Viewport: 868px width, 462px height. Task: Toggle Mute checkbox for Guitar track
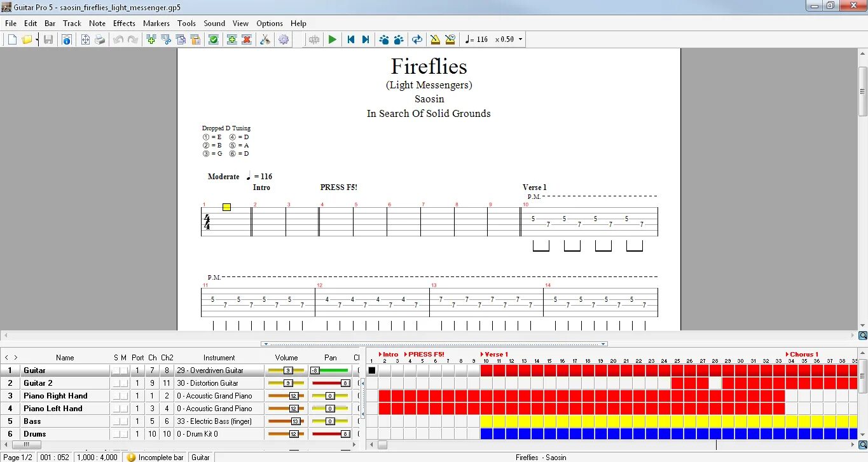coord(124,370)
